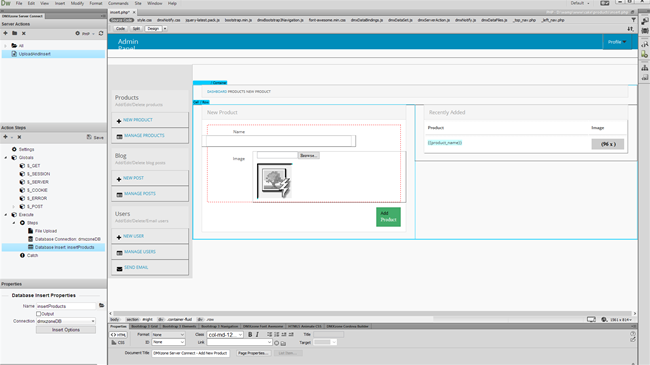Viewport: 650px width, 365px height.
Task: Switch to Design view
Action: (x=153, y=29)
